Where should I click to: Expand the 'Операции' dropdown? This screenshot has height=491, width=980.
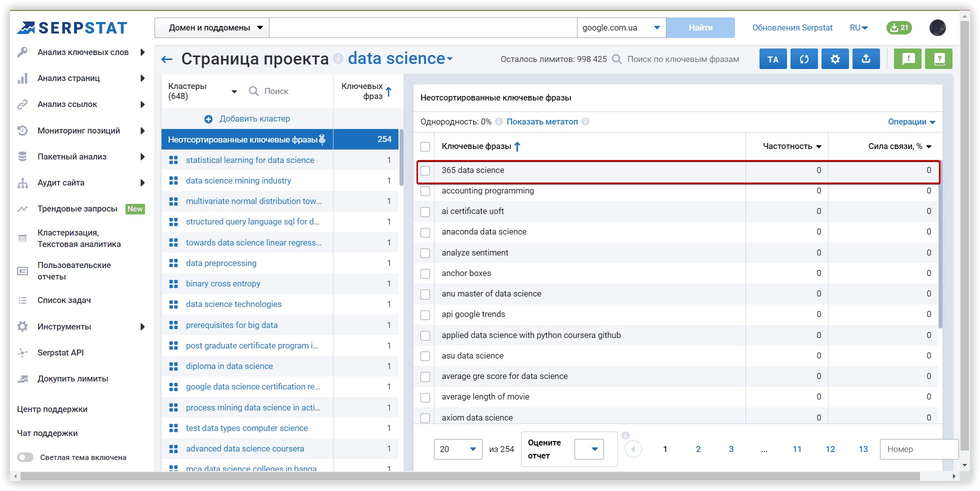(911, 122)
